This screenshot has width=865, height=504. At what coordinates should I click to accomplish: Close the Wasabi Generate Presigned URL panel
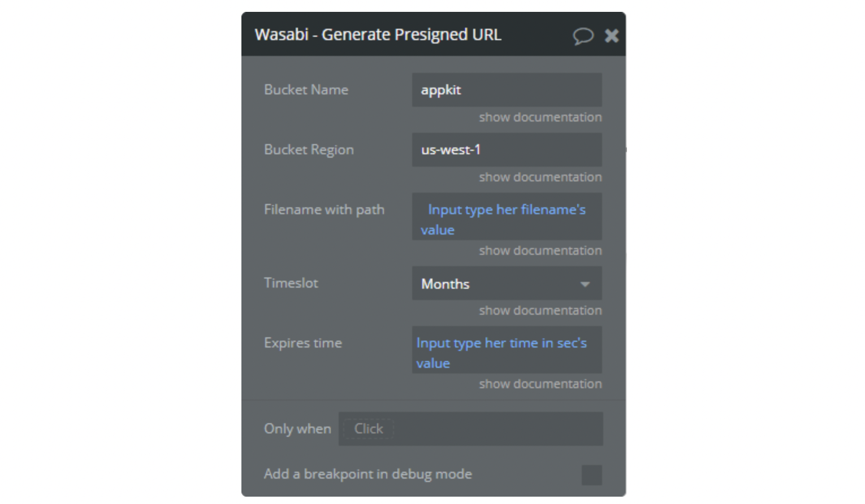pyautogui.click(x=612, y=36)
